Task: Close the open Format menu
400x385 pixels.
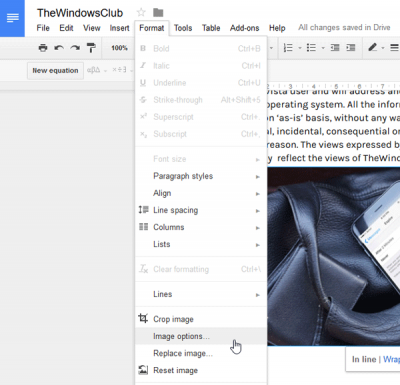Action: click(x=152, y=28)
